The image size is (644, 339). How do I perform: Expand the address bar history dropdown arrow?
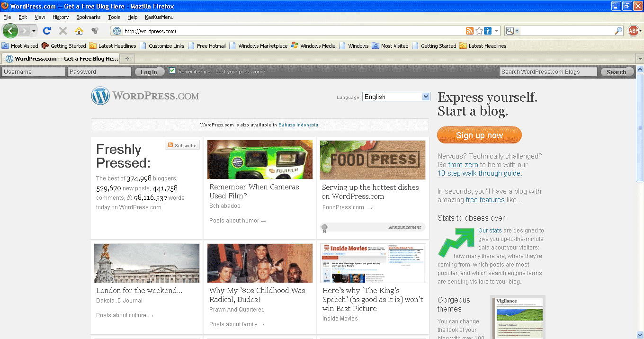497,31
